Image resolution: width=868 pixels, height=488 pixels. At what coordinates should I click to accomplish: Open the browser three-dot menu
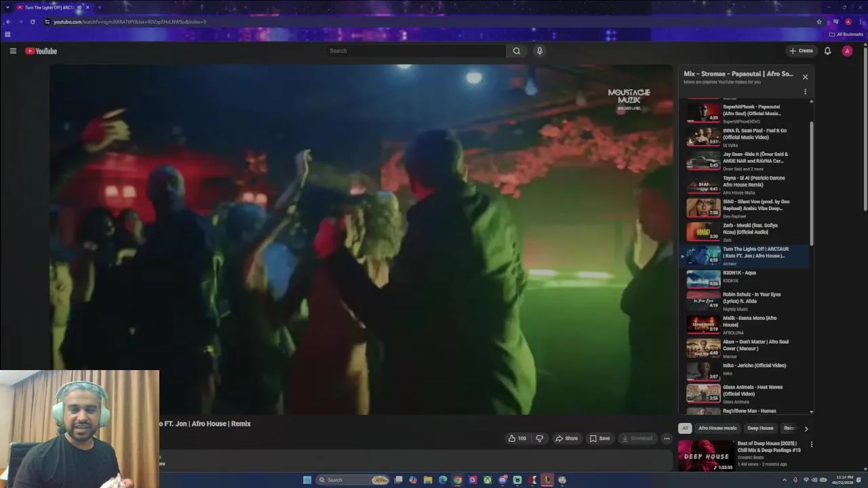(x=860, y=22)
